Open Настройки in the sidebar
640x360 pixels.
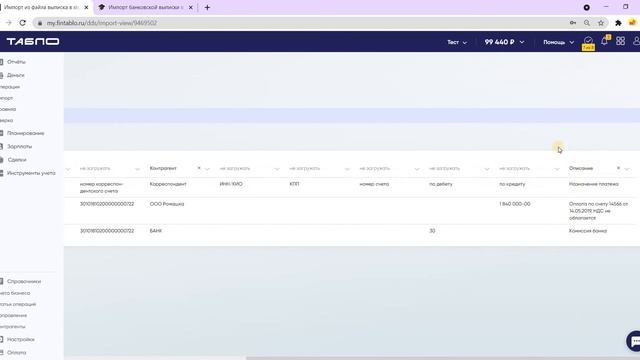[20, 340]
